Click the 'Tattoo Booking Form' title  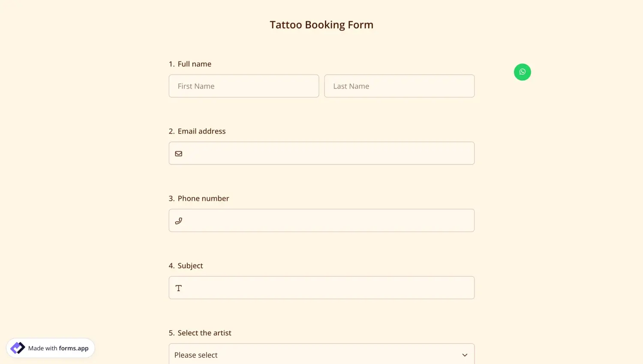[321, 25]
